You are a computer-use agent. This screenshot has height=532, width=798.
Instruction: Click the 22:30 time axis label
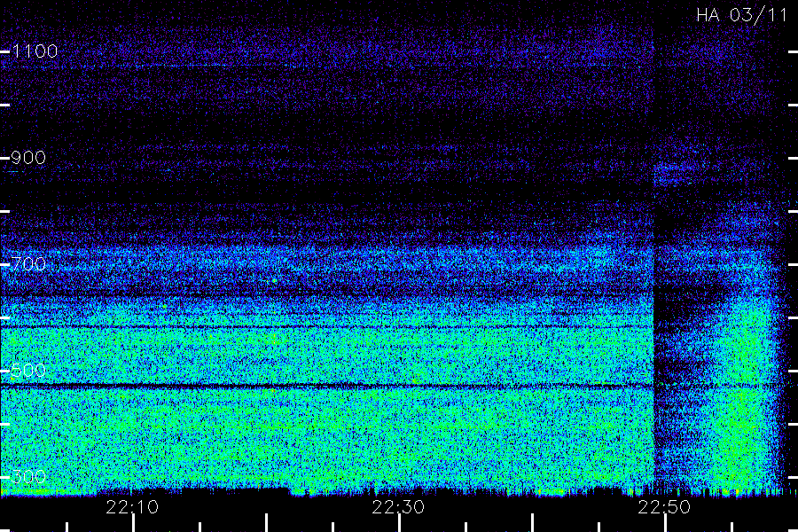(x=398, y=507)
